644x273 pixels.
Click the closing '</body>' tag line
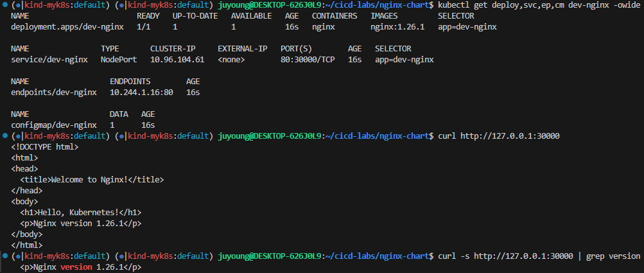point(27,234)
